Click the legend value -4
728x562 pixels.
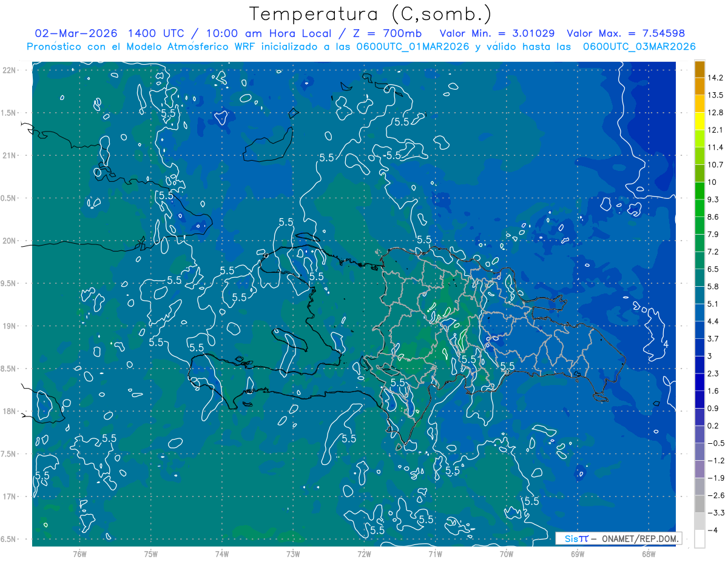click(712, 530)
